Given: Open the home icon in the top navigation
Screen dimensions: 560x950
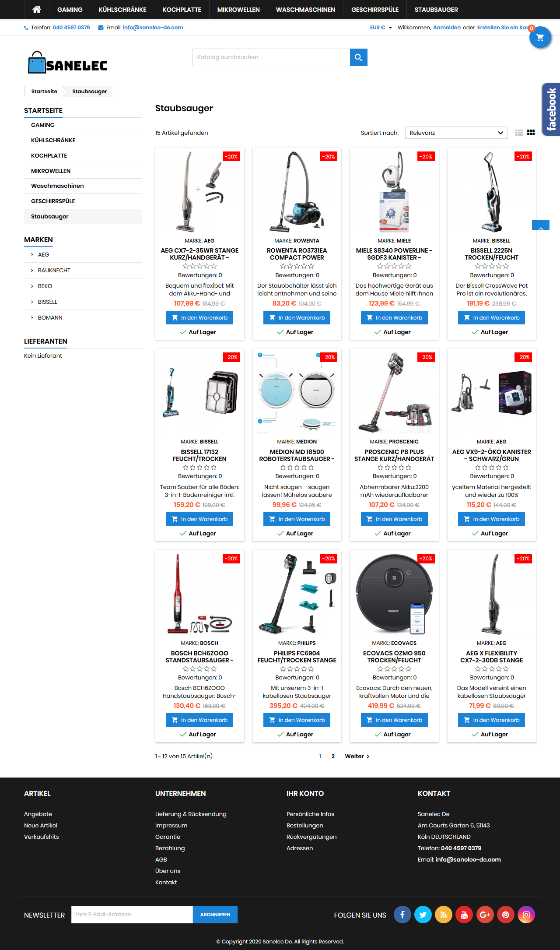Looking at the screenshot, I should [x=37, y=9].
